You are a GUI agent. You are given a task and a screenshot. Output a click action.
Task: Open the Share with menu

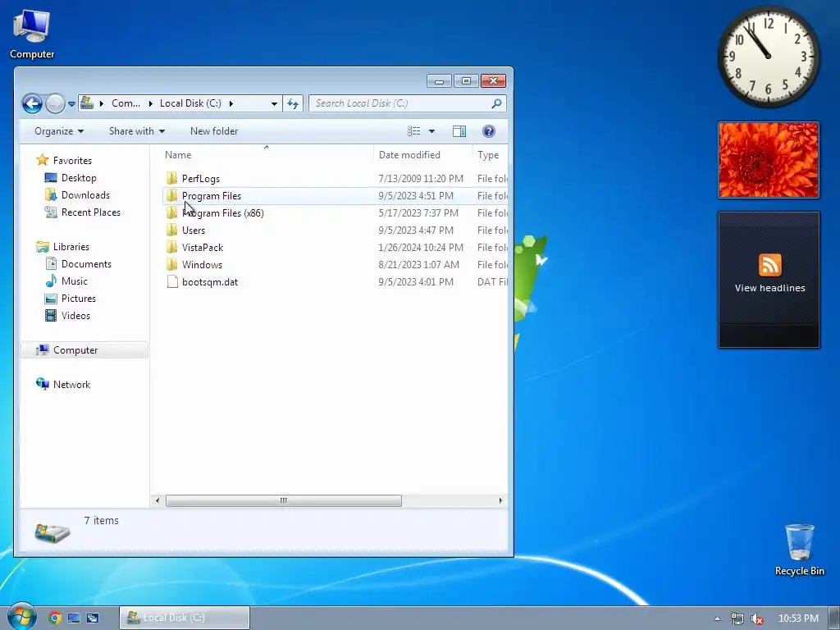point(137,131)
